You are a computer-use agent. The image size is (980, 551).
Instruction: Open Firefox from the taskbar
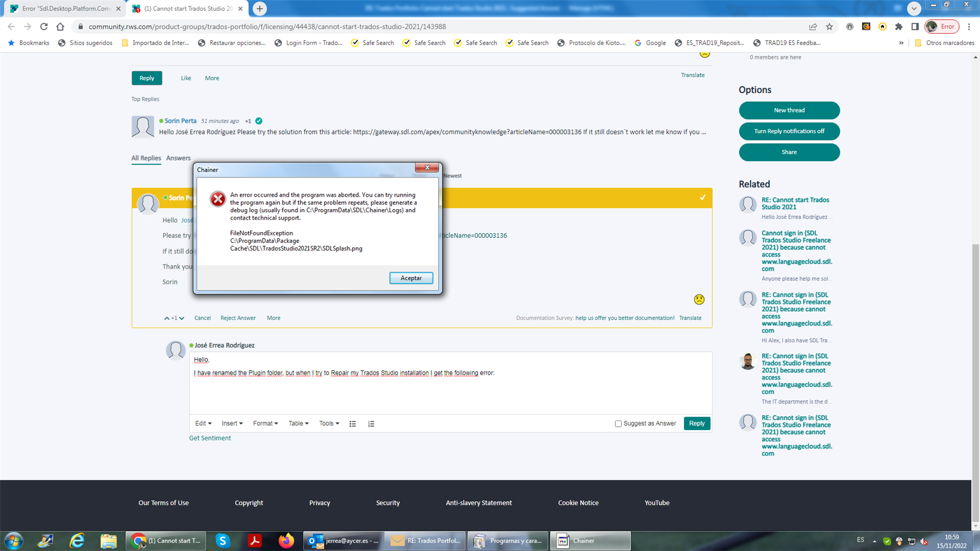click(286, 540)
